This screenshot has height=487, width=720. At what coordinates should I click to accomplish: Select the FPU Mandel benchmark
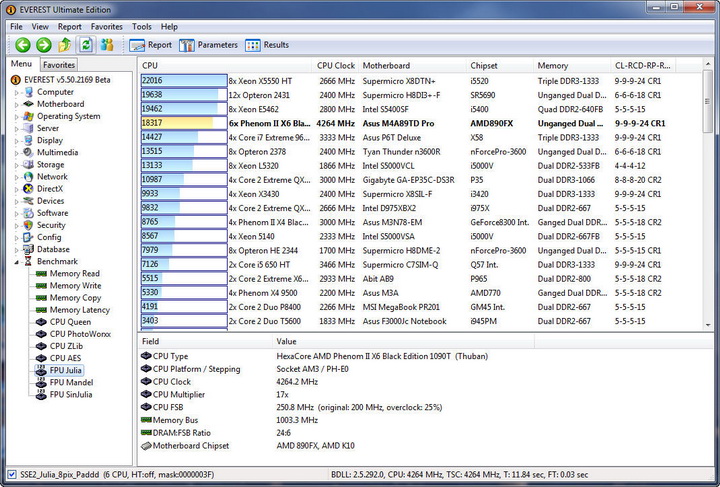point(71,382)
